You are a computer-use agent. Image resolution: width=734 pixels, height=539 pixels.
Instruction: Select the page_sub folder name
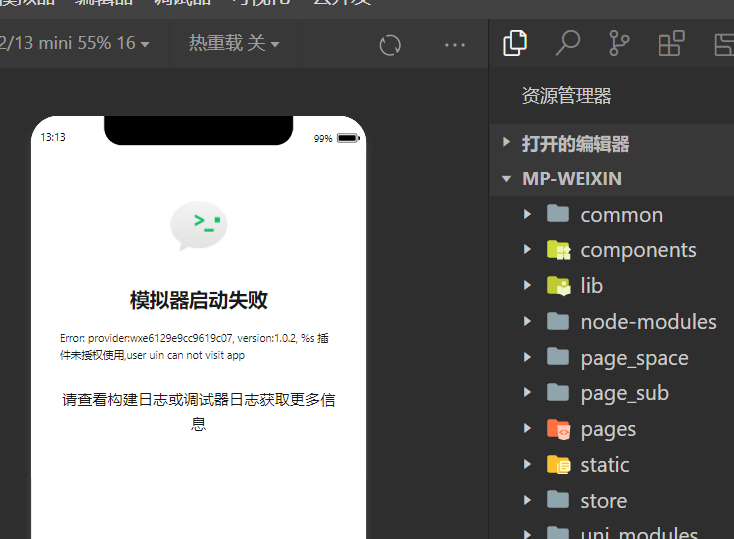[x=625, y=394]
